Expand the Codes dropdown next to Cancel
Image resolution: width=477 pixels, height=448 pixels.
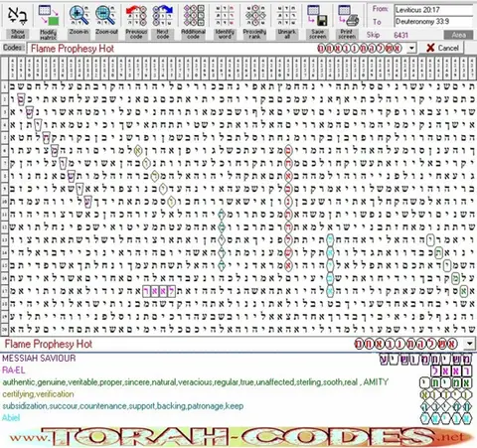pyautogui.click(x=411, y=49)
